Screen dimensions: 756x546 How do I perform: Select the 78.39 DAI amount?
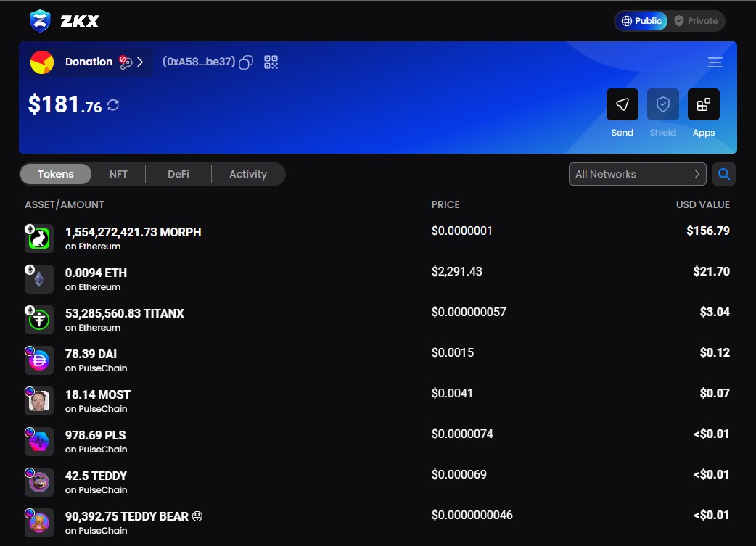coord(91,354)
